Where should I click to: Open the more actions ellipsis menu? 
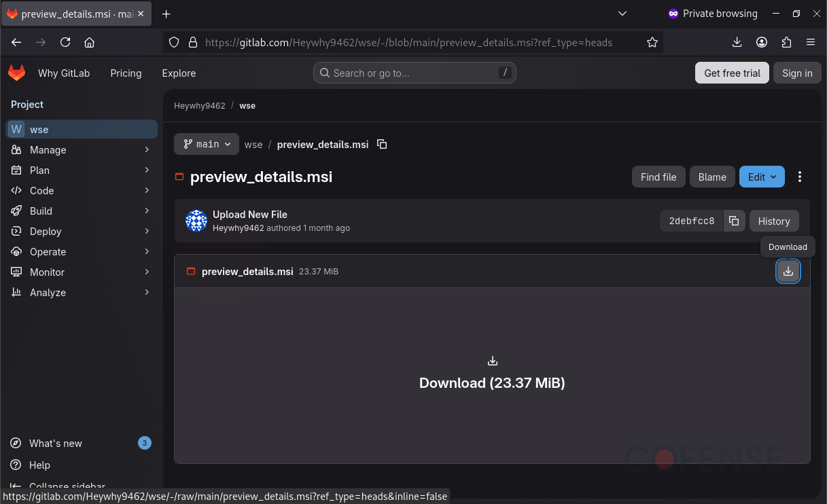tap(800, 177)
